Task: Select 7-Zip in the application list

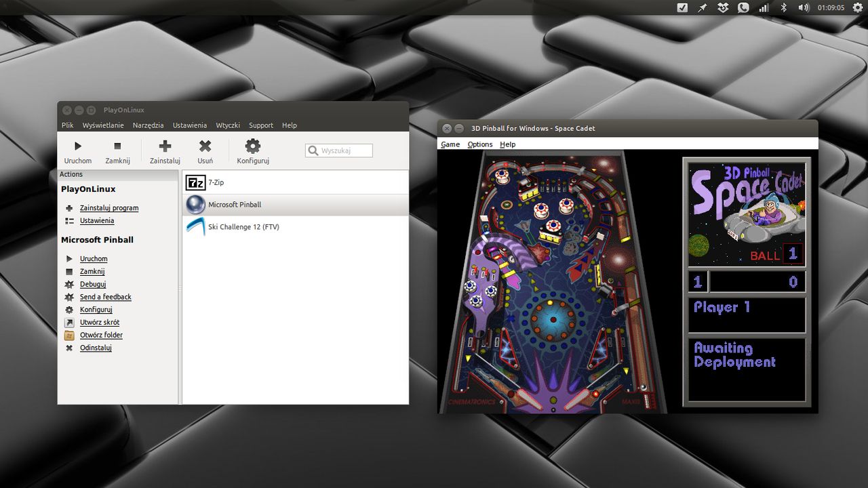Action: pos(296,182)
